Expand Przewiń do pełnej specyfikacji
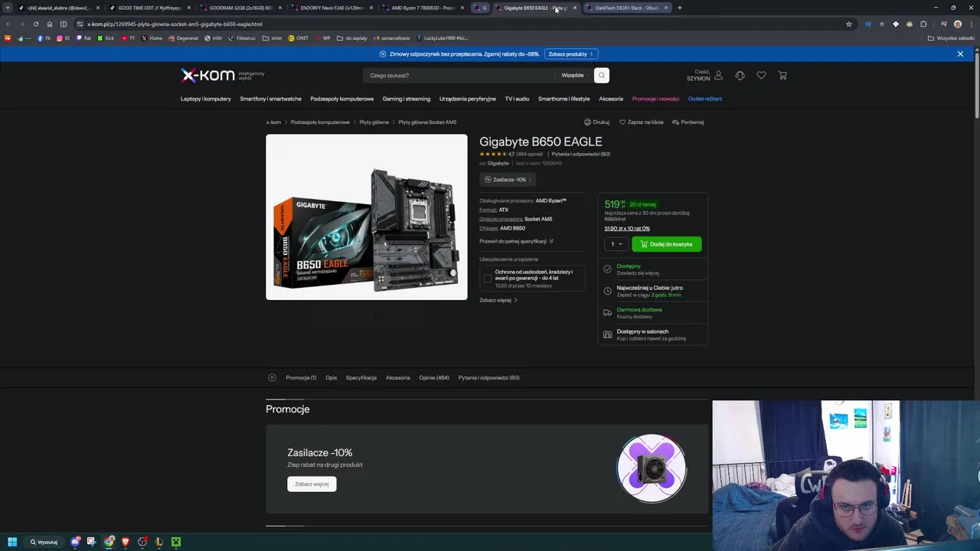The image size is (980, 551). [517, 241]
